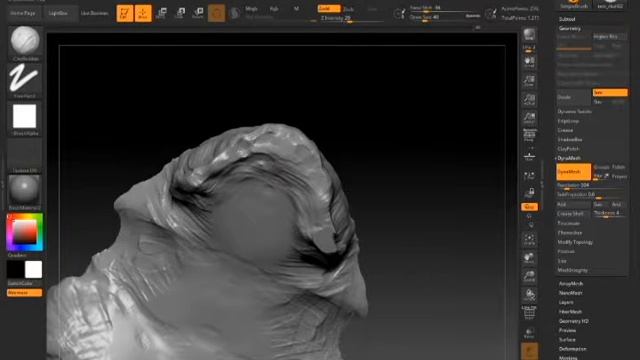Toggle the Floor grid icon

[529, 156]
